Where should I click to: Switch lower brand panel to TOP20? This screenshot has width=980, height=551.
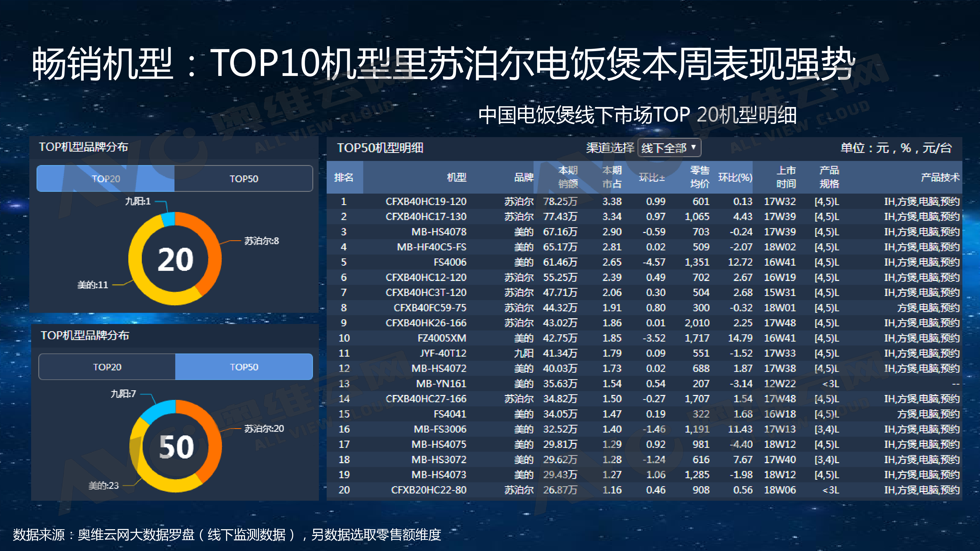107,366
